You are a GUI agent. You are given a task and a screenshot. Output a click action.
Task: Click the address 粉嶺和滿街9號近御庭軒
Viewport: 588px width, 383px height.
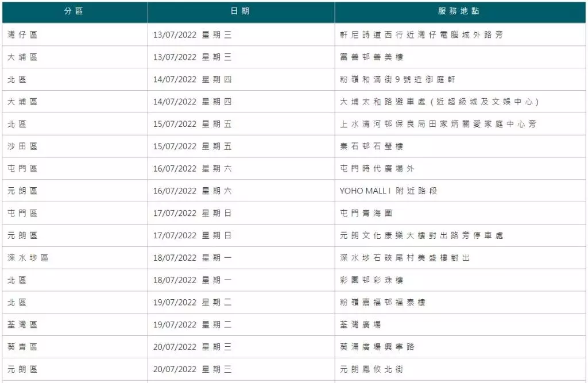[397, 79]
